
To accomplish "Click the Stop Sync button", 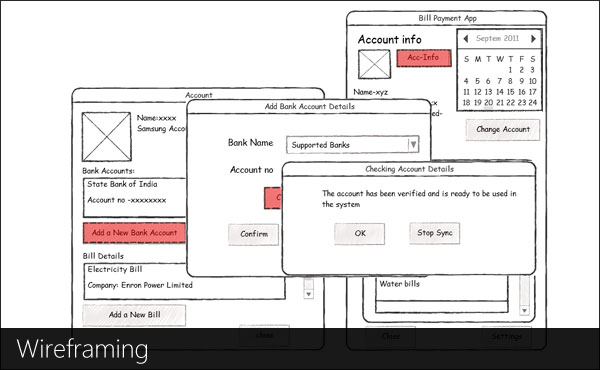I will click(435, 233).
